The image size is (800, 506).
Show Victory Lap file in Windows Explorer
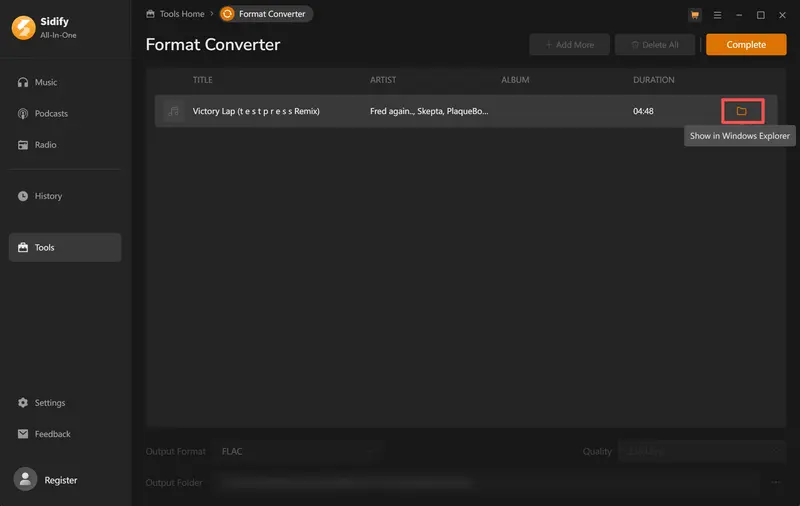point(742,111)
